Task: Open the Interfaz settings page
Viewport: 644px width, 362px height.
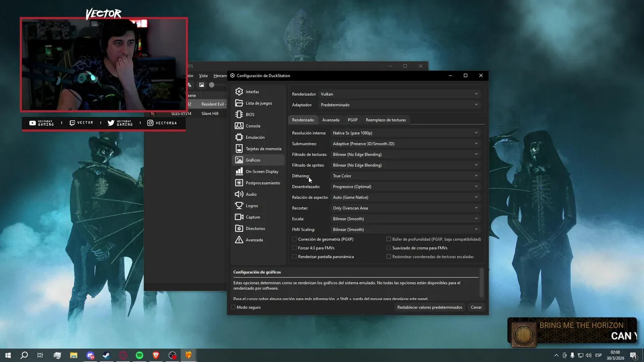Action: 259,92
